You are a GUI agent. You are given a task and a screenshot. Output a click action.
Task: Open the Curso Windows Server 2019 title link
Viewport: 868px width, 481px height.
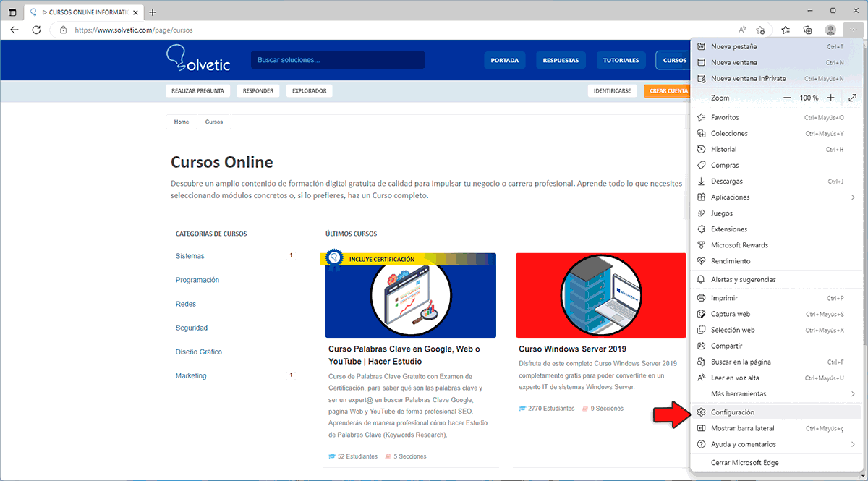(572, 349)
